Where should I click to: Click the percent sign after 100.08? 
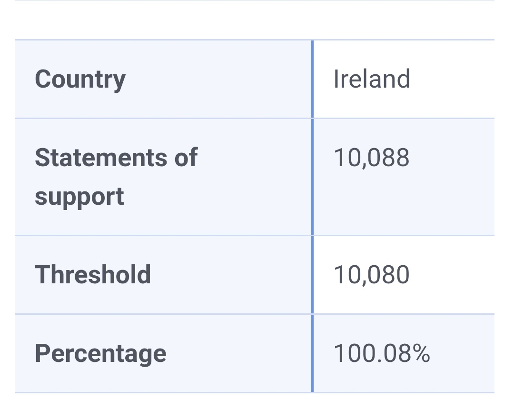[x=422, y=353]
